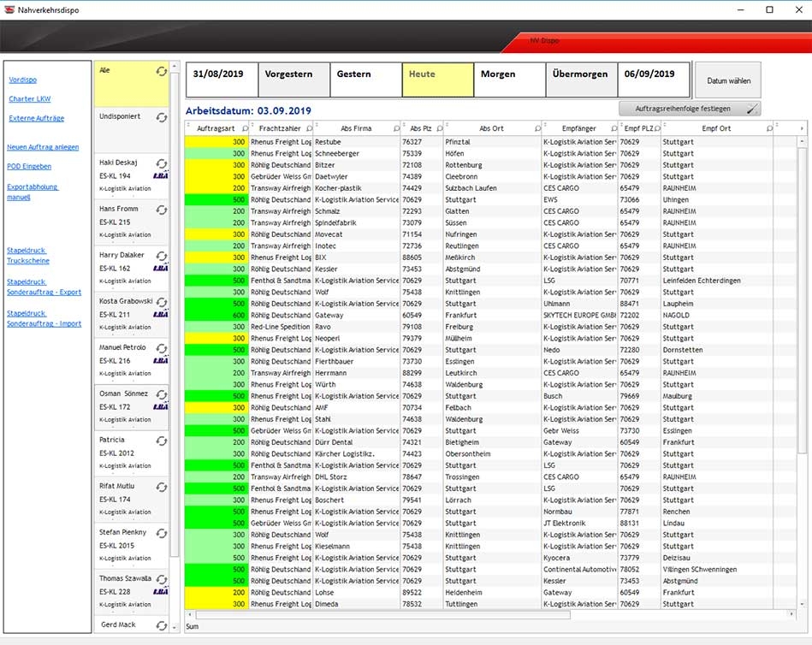Refresh Kosta Grabowski driver tile
The image size is (812, 645).
click(x=162, y=302)
